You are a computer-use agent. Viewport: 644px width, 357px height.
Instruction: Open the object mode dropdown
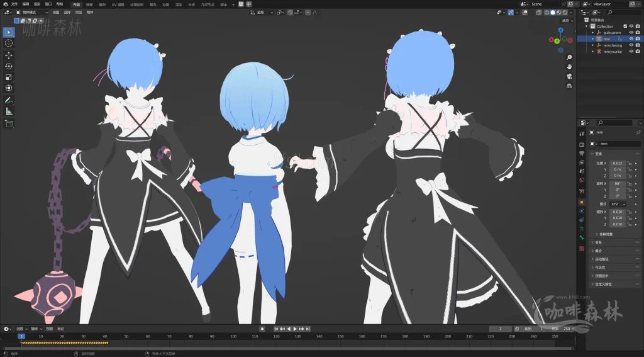(x=31, y=13)
